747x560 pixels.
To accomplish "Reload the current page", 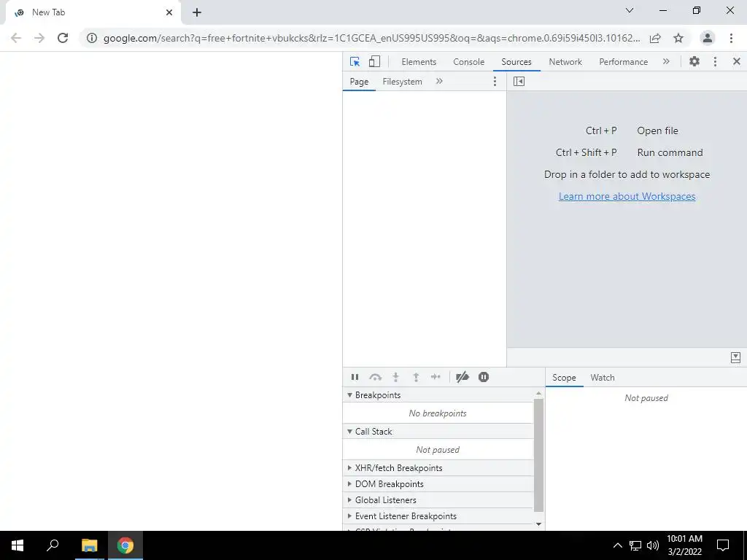I will click(63, 38).
